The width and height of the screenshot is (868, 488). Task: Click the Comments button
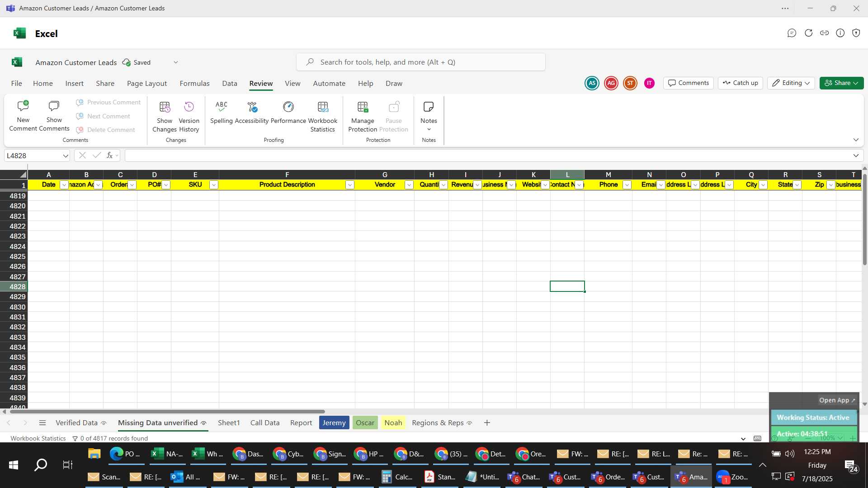point(689,83)
